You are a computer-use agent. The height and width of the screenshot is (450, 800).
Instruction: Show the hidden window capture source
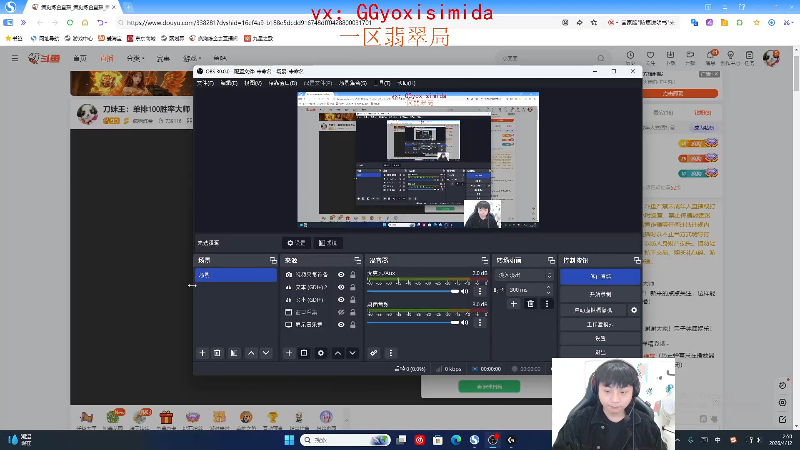341,312
